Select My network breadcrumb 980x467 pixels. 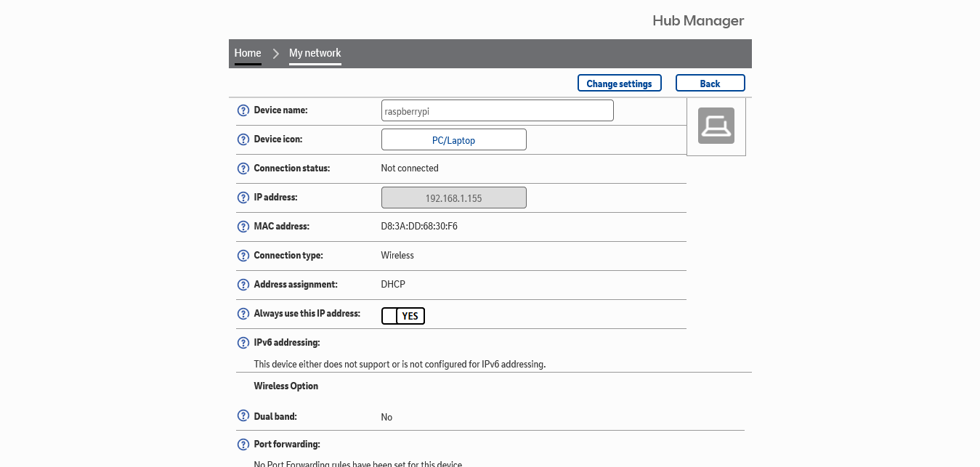pos(315,53)
